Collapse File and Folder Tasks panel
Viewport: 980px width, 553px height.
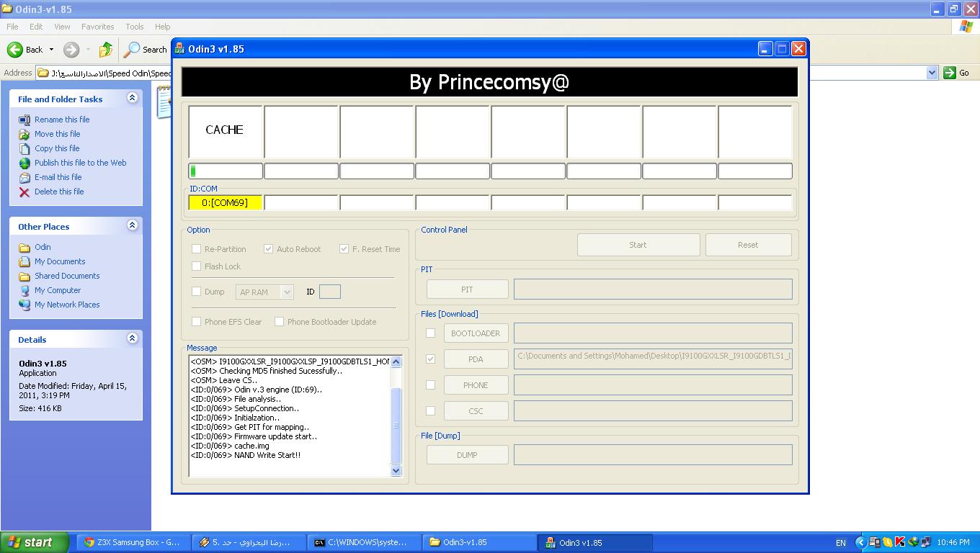(132, 98)
